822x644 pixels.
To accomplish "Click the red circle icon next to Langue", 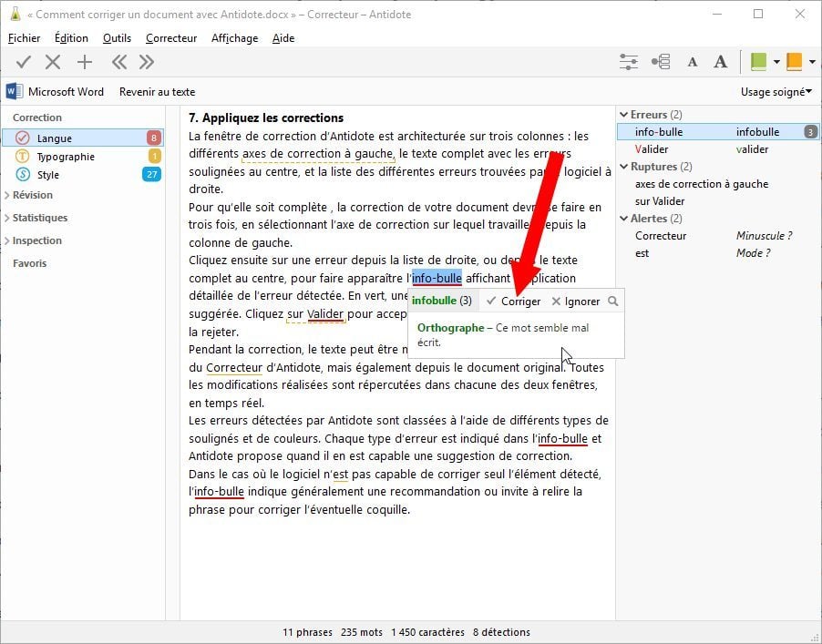I will click(x=23, y=138).
